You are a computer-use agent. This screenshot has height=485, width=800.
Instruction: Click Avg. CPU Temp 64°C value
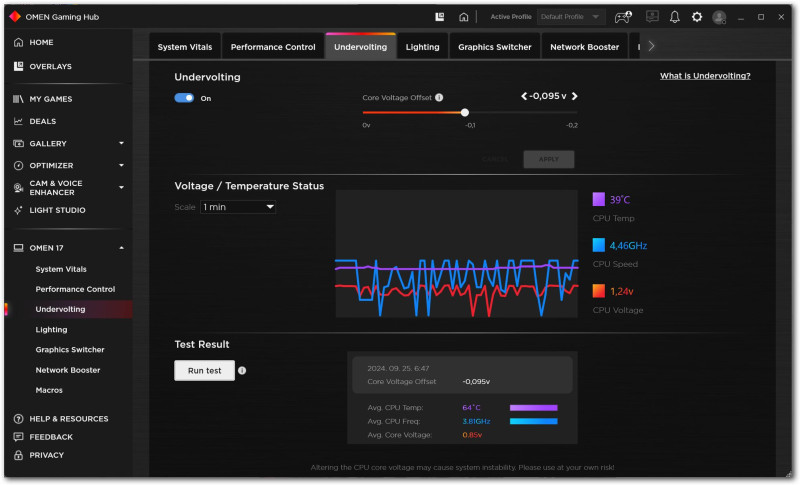coord(471,407)
